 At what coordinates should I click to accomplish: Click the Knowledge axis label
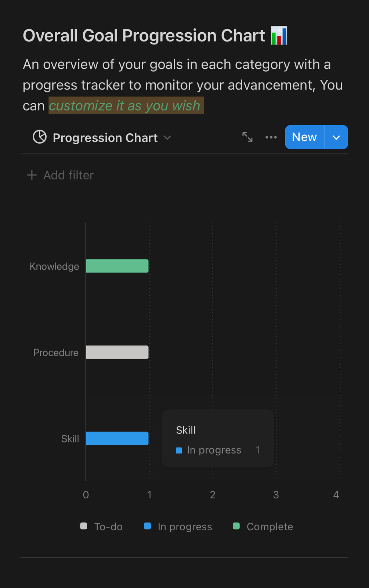point(54,266)
